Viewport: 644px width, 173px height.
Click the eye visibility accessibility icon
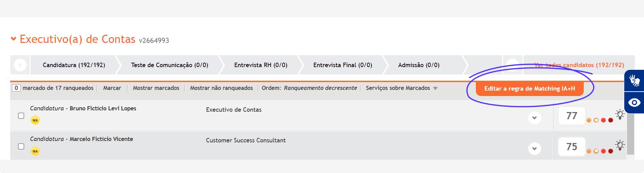tap(634, 103)
